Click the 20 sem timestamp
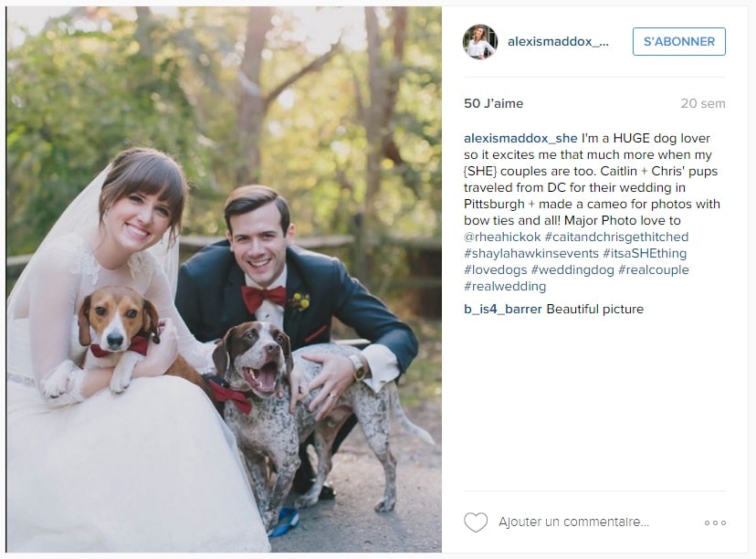 (x=703, y=103)
